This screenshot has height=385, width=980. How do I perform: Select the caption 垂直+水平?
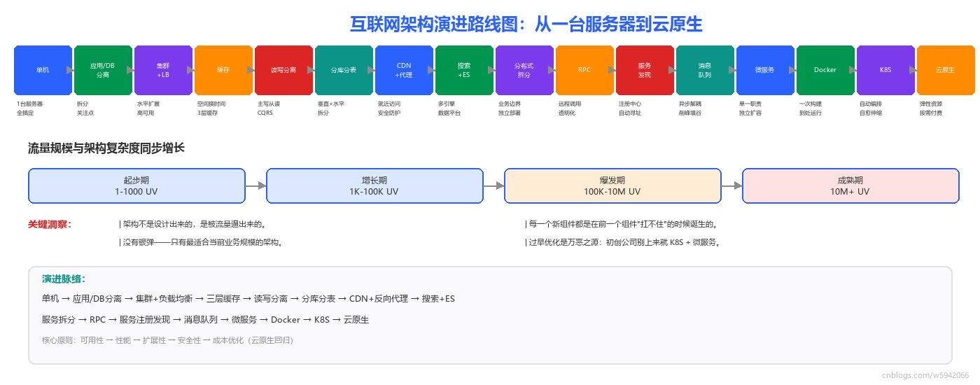[x=331, y=104]
